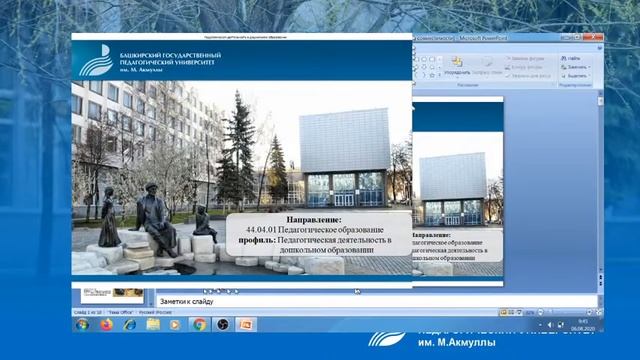Open Internet Explorer from the taskbar
Viewport: 640px width, 360px height.
130,324
